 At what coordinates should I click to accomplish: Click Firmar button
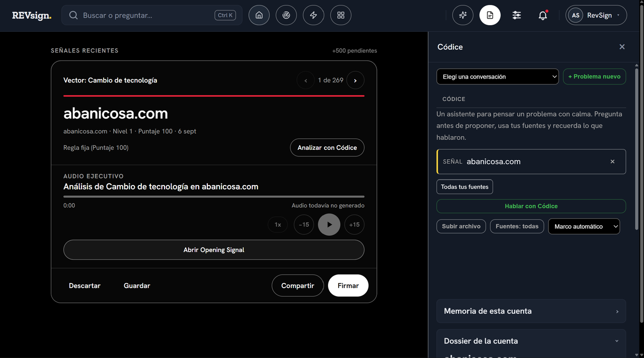[x=348, y=286]
